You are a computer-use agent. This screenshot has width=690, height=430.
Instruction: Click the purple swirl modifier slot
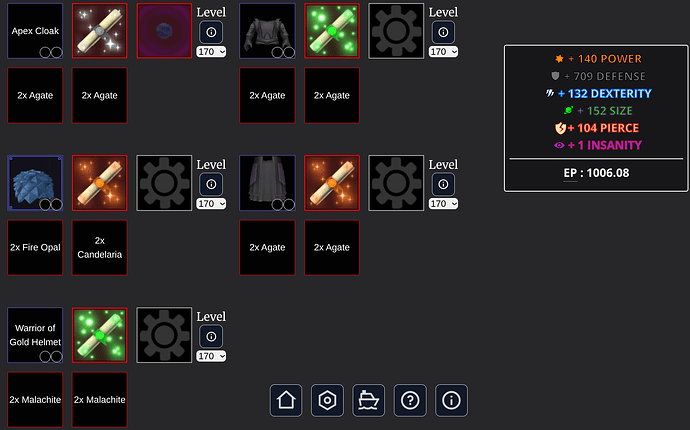pos(164,31)
